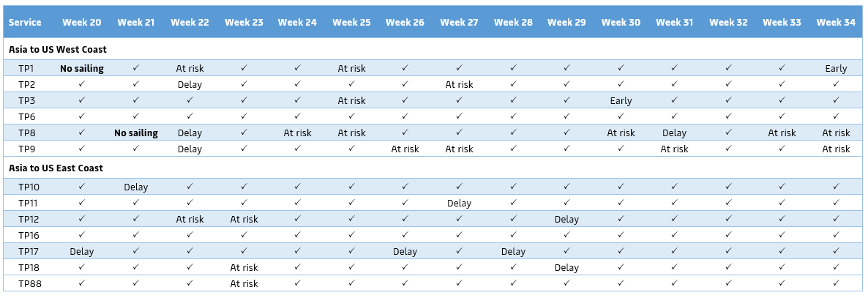Viewport: 868px width, 298px height.
Task: Click the TP3 Early cell in Week 30
Action: [x=621, y=101]
